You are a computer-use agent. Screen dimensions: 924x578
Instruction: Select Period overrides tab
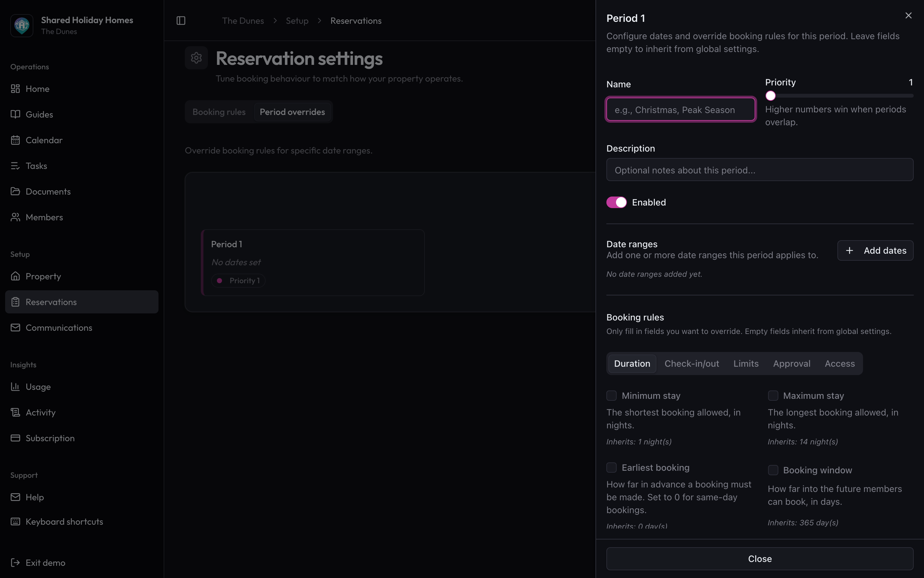(x=292, y=112)
